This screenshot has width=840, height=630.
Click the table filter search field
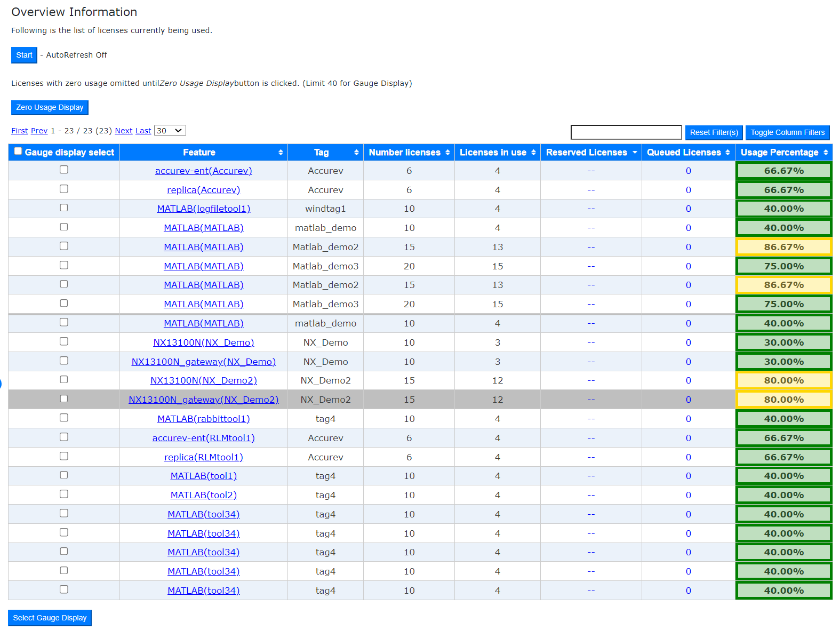tap(626, 132)
